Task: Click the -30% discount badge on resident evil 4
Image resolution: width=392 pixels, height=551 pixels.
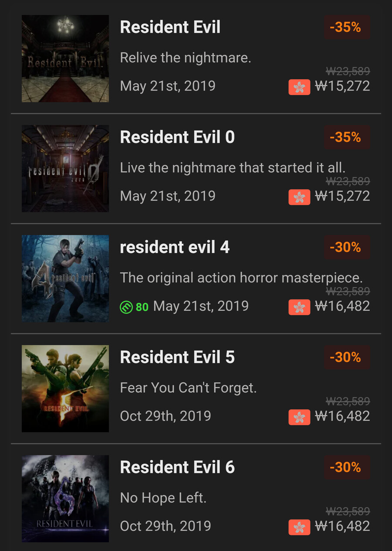Action: (347, 248)
